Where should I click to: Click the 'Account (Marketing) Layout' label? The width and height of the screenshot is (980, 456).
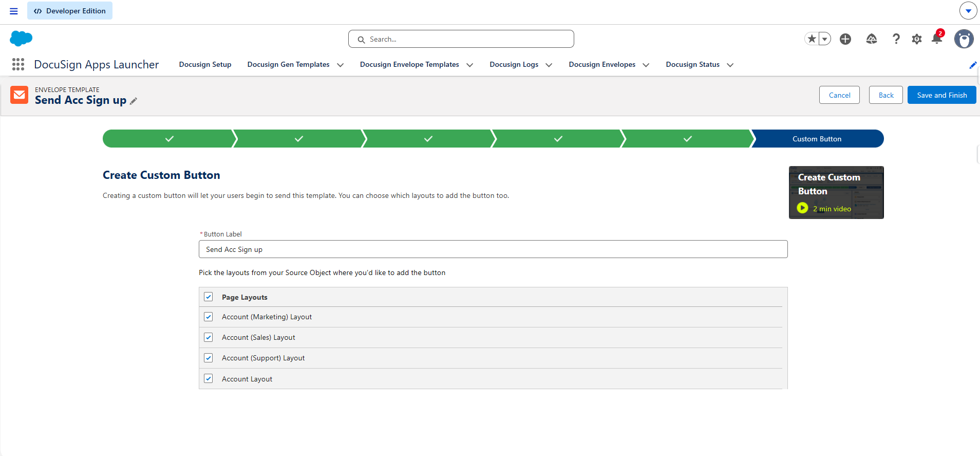[267, 317]
